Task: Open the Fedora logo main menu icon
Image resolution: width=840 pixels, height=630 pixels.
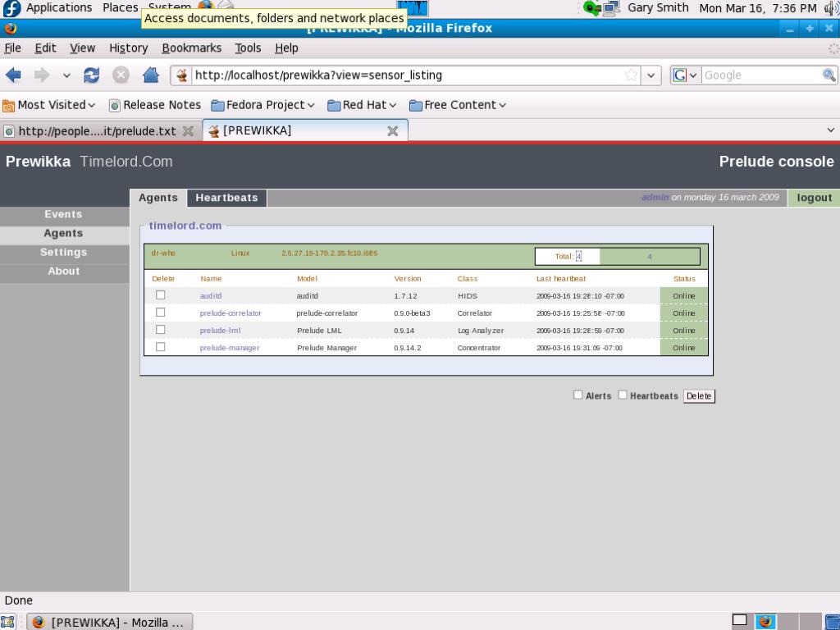Action: [11, 8]
